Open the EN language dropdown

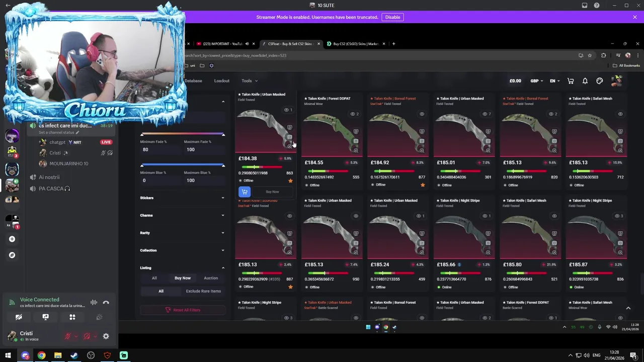(554, 81)
